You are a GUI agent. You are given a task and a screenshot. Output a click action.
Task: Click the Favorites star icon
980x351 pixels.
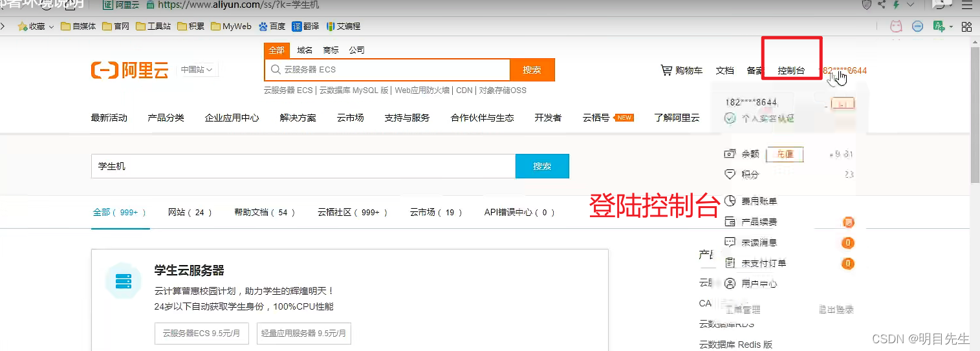23,27
